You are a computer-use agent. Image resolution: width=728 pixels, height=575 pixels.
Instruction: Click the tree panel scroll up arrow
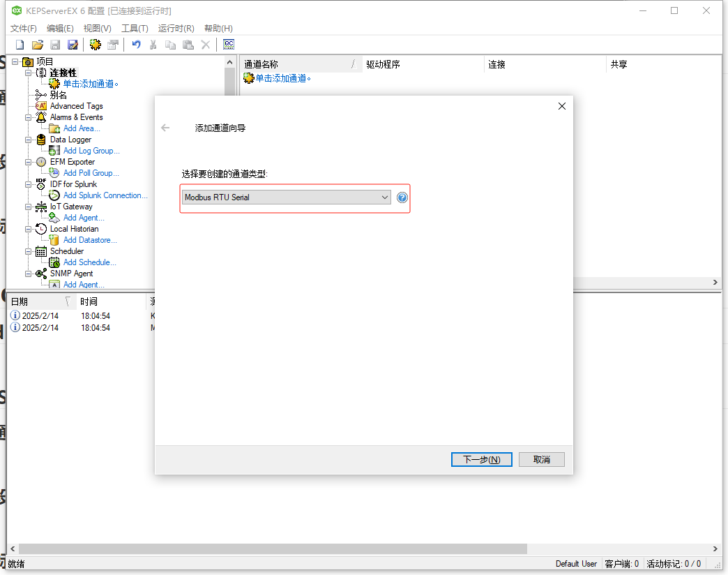pos(229,62)
